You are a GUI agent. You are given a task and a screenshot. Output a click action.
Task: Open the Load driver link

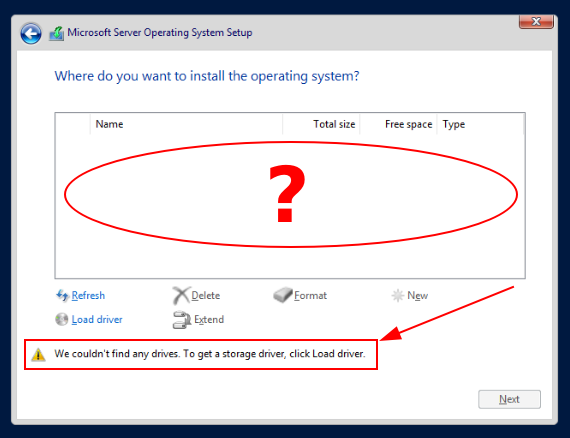pos(97,320)
